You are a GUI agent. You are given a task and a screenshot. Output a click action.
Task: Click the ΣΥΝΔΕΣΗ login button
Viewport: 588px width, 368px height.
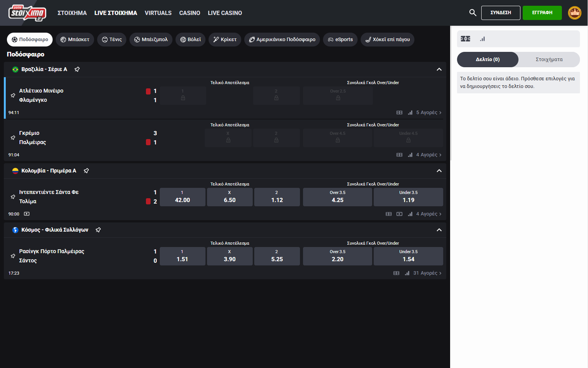click(500, 13)
